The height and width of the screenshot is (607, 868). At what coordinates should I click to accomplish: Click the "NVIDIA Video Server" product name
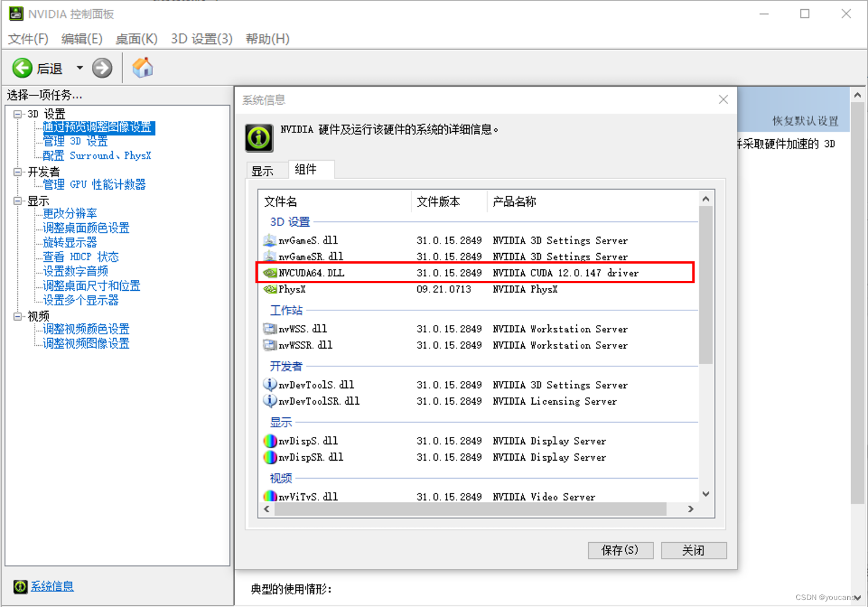pyautogui.click(x=544, y=497)
